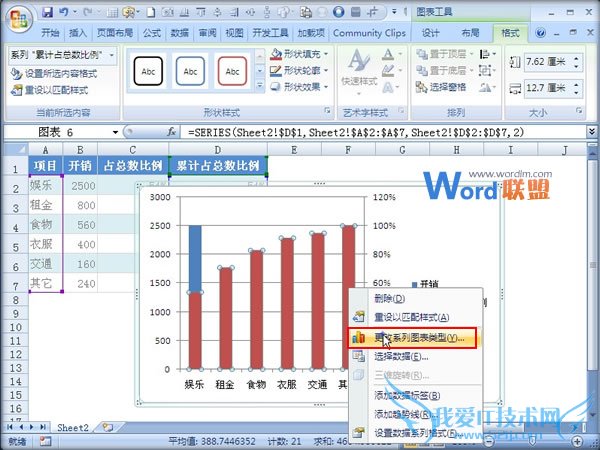Click the macro record icon in status bar

pos(45,442)
